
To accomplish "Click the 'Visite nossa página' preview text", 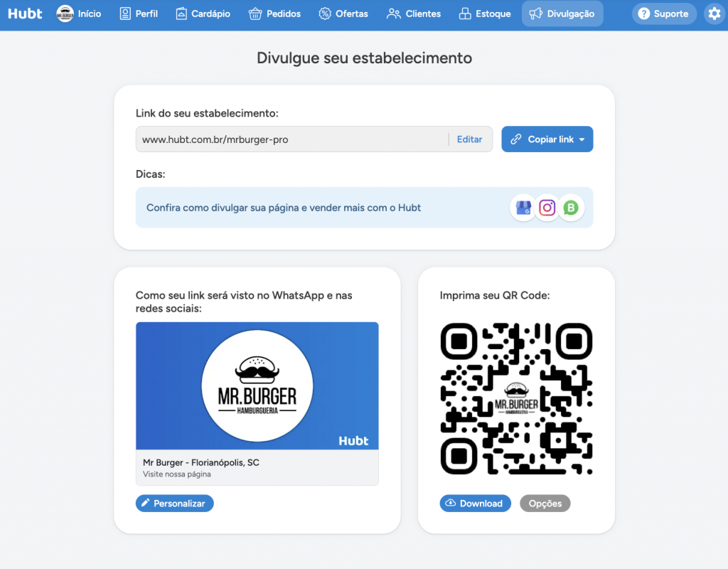I will (x=177, y=474).
